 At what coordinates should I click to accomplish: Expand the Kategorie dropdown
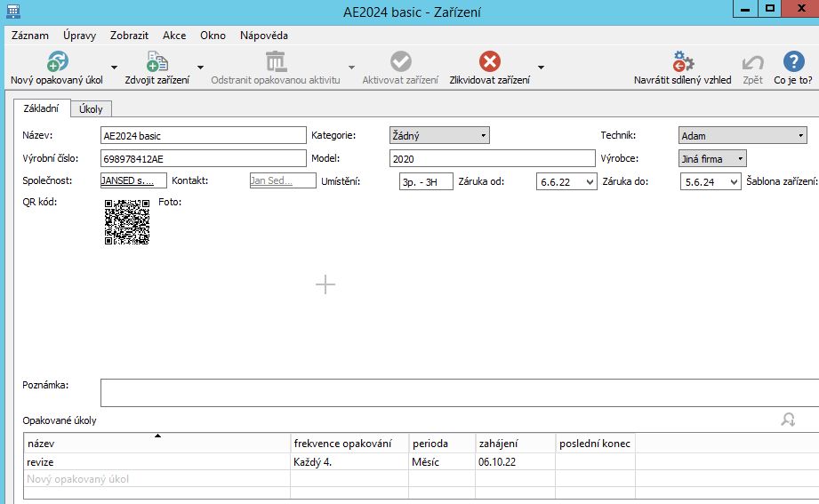pos(483,136)
